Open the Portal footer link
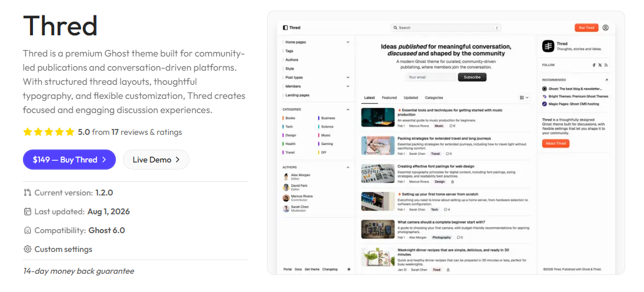This screenshot has height=292, width=644. (288, 270)
